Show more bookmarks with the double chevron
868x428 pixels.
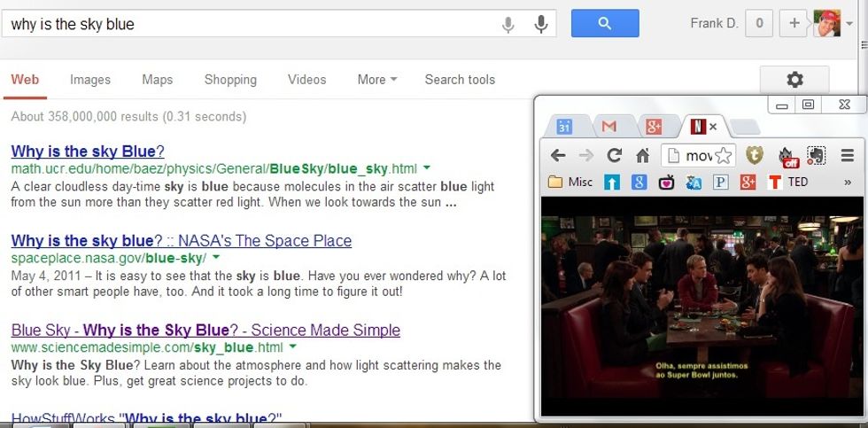tap(848, 183)
